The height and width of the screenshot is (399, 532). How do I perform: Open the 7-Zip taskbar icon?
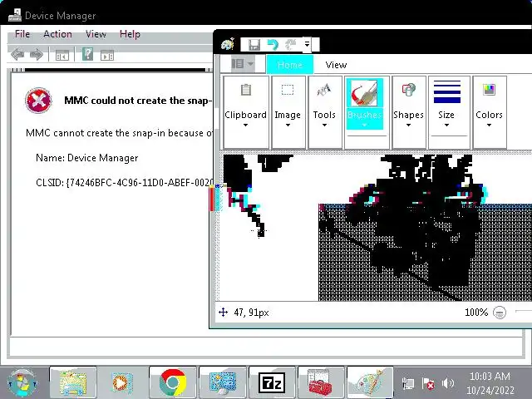(x=272, y=382)
